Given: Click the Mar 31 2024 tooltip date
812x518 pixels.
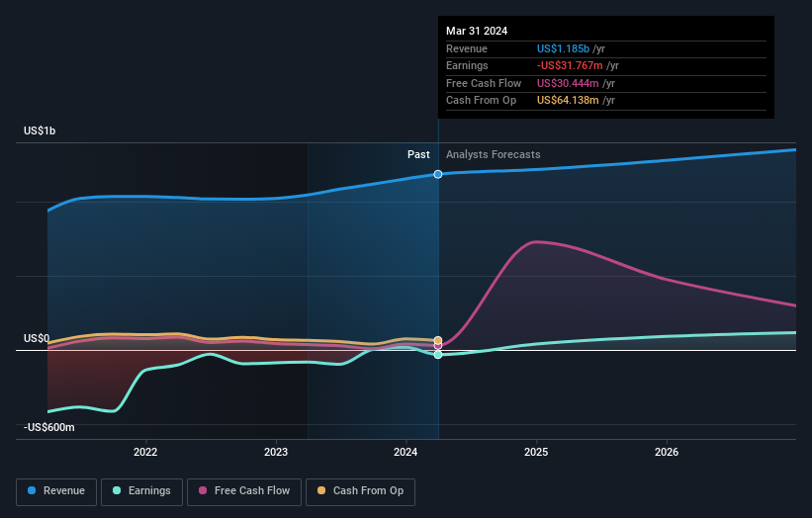Looking at the screenshot, I should point(477,31).
